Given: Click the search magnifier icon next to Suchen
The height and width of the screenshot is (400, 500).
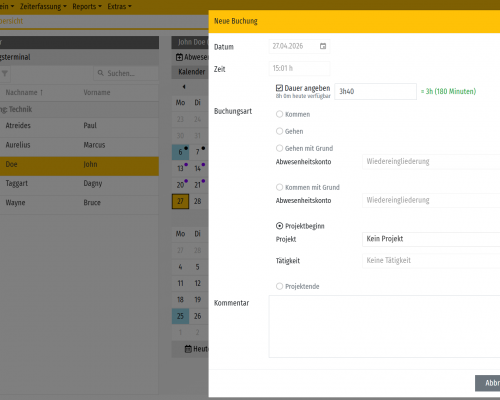Looking at the screenshot, I should [x=100, y=73].
